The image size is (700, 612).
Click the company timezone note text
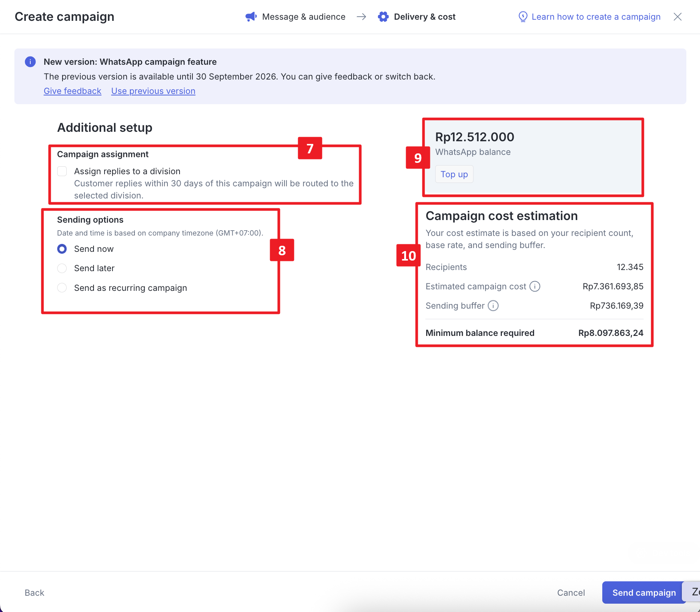pyautogui.click(x=160, y=233)
